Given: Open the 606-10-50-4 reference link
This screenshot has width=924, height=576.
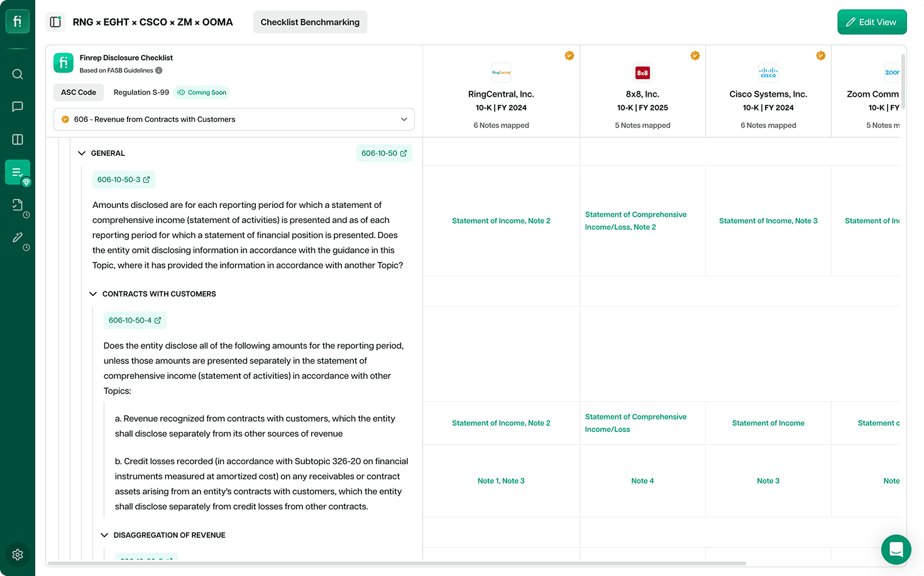Looking at the screenshot, I should point(135,320).
